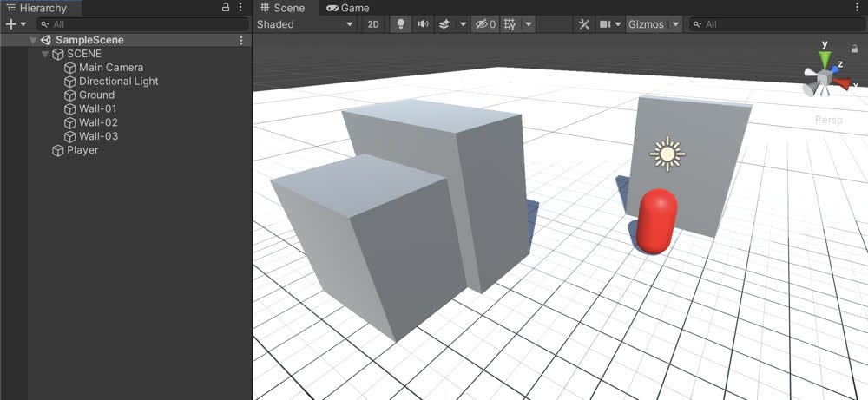The width and height of the screenshot is (868, 400).
Task: Open the Hierarchy panel options menu
Action: pyautogui.click(x=240, y=7)
